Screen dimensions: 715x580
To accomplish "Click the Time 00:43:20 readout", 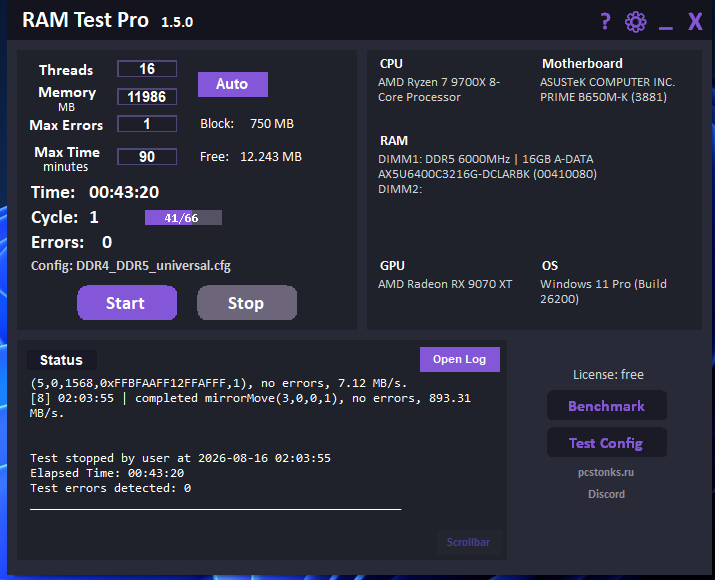I will [95, 192].
